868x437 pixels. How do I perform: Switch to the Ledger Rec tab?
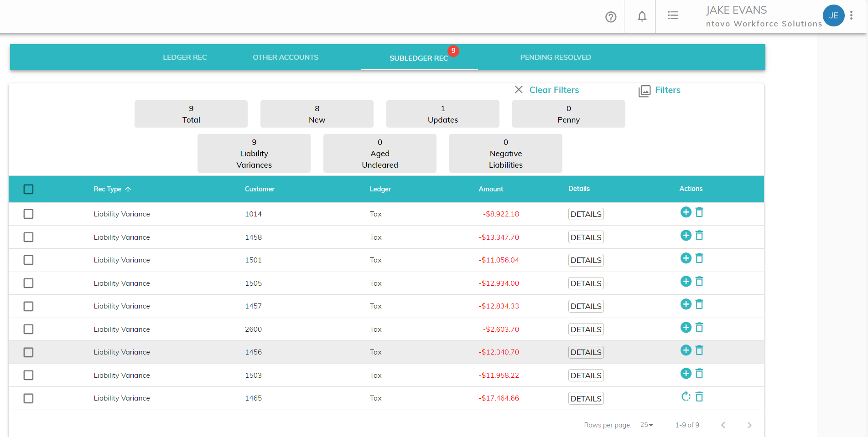pyautogui.click(x=185, y=57)
